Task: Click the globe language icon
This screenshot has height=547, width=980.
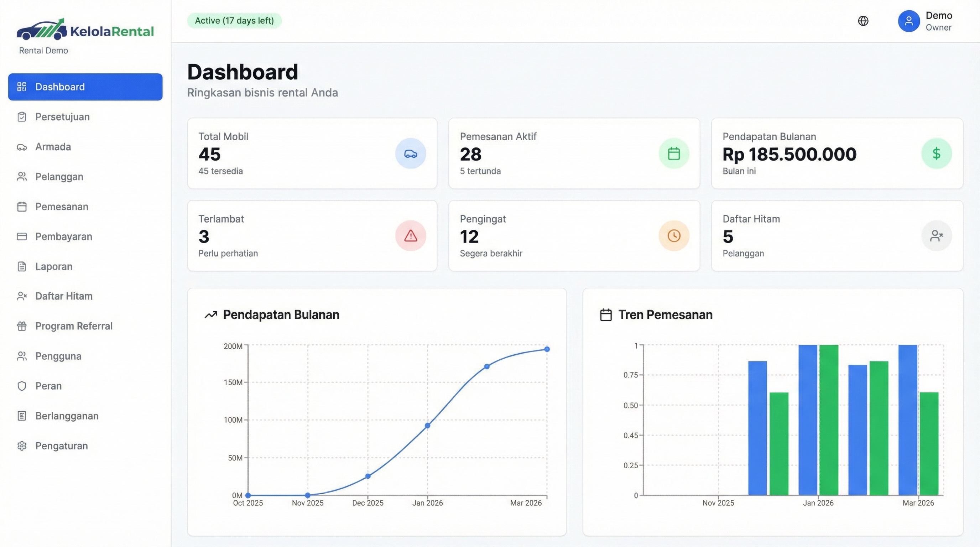Action: coord(863,21)
